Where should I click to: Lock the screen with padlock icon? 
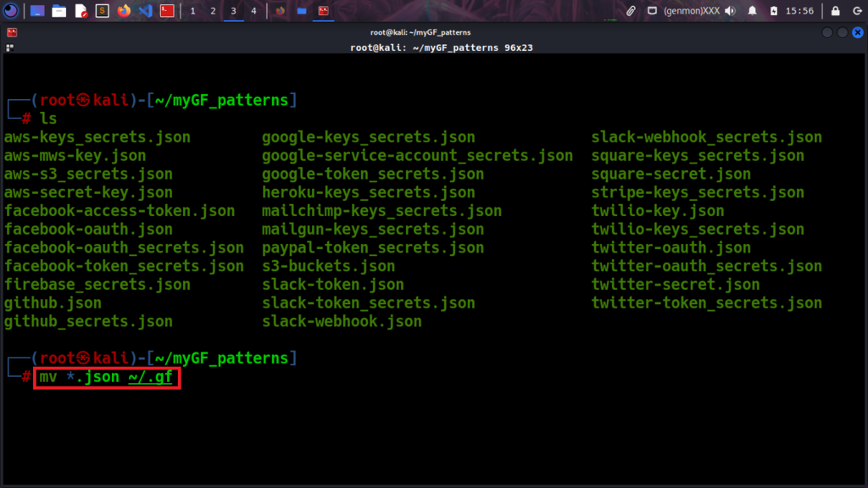coord(835,11)
